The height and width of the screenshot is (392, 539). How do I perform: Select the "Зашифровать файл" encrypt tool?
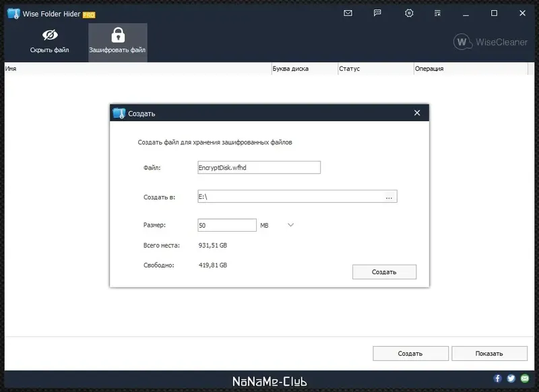pyautogui.click(x=118, y=42)
